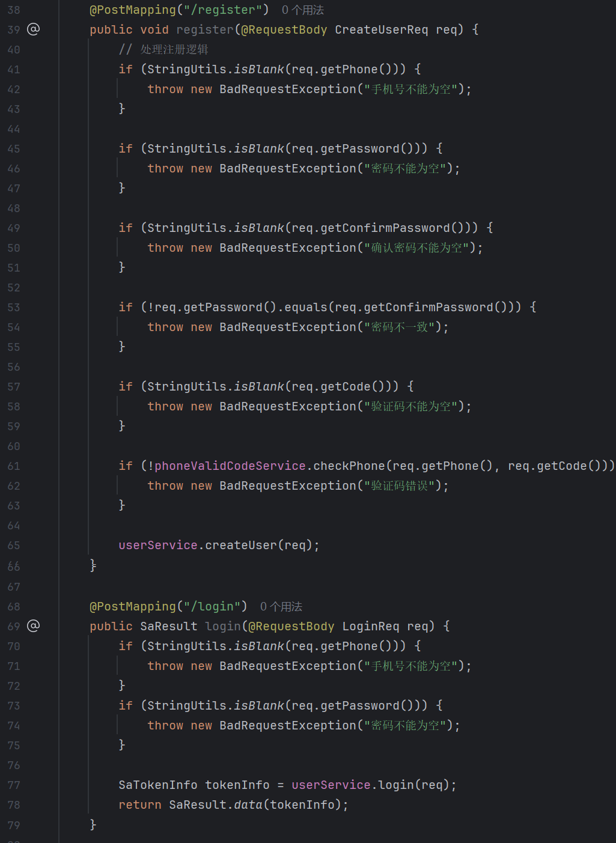Click the equals call on line 53
The width and height of the screenshot is (616, 843).
pos(306,307)
